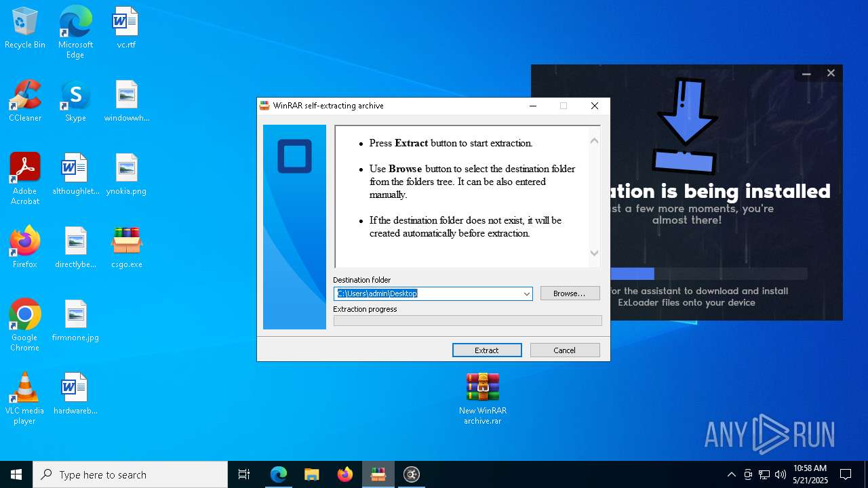Click the 'Extraction progress' label

(365, 309)
